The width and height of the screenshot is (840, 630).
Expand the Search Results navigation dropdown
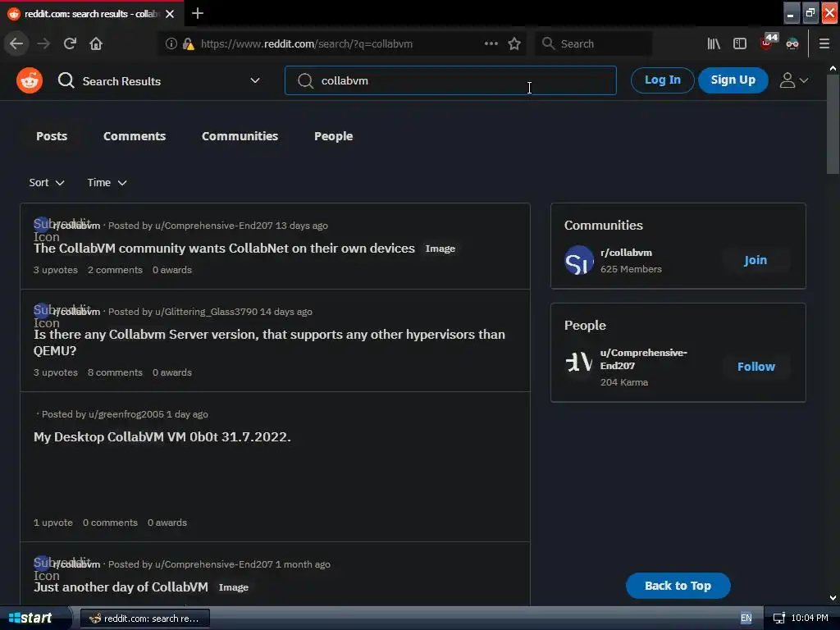[x=255, y=81]
